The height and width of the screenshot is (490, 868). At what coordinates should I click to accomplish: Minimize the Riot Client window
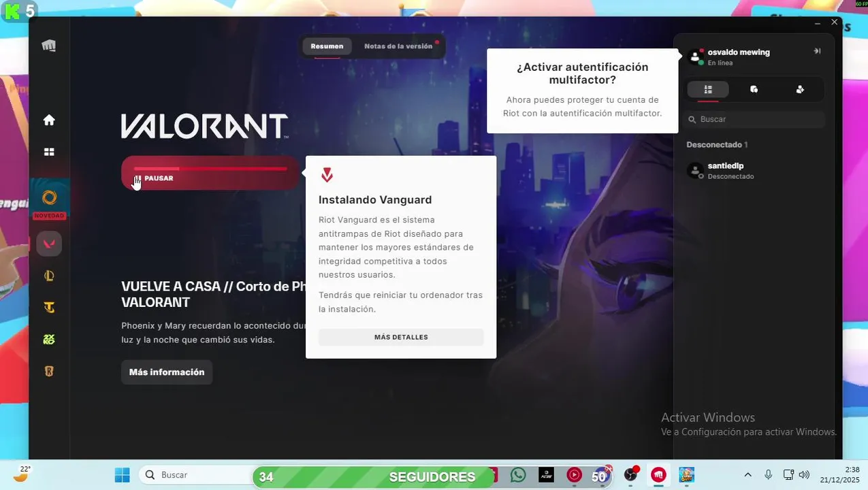818,22
